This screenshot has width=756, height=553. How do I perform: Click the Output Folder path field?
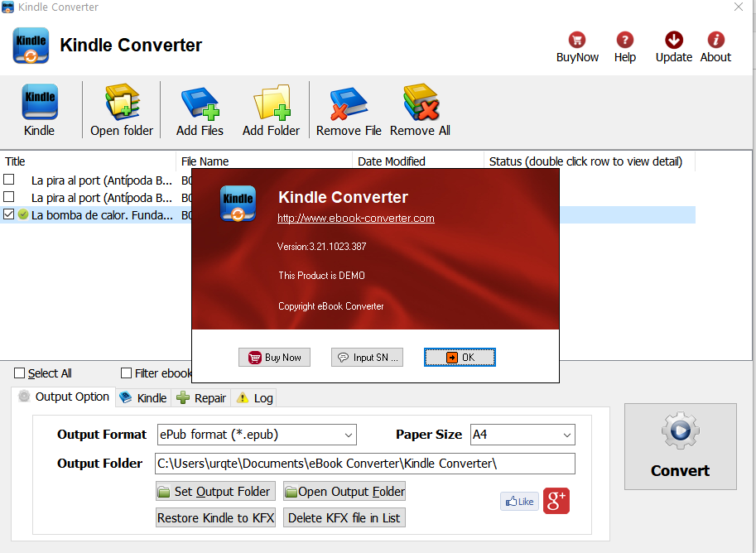364,464
